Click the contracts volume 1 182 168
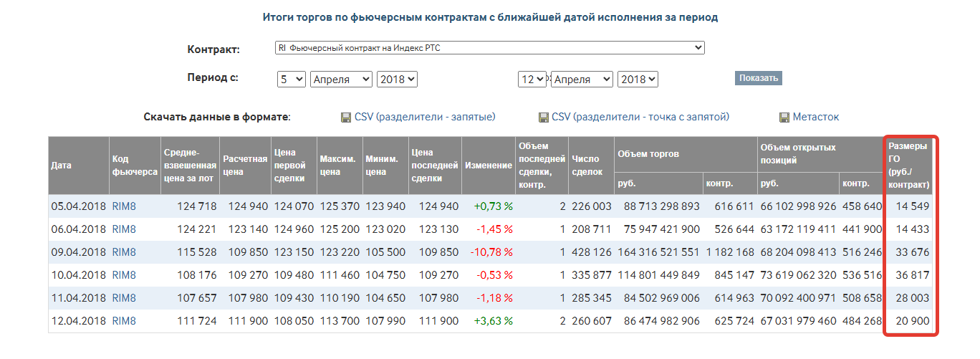This screenshot has width=980, height=359. 730,252
